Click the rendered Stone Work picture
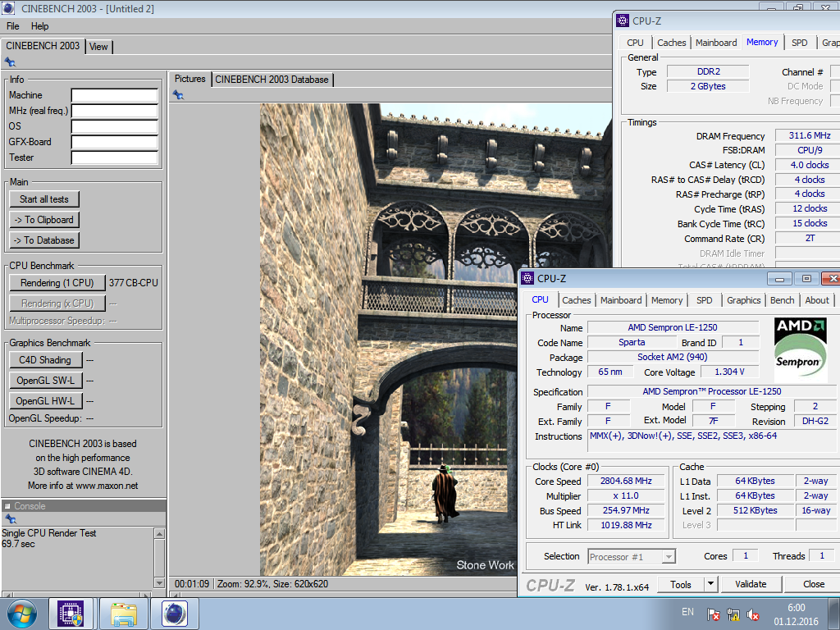Image resolution: width=840 pixels, height=630 pixels. [436, 340]
